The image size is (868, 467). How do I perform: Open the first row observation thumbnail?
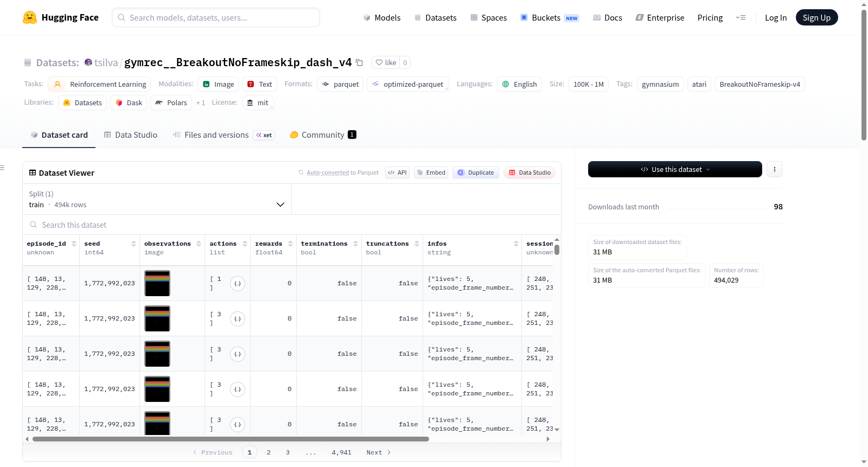point(157,283)
